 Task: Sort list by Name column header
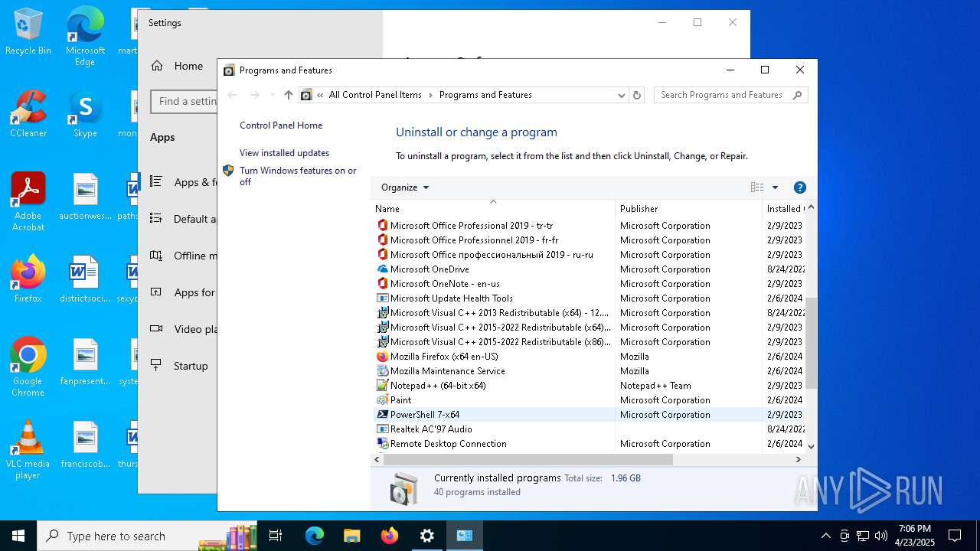(493, 209)
